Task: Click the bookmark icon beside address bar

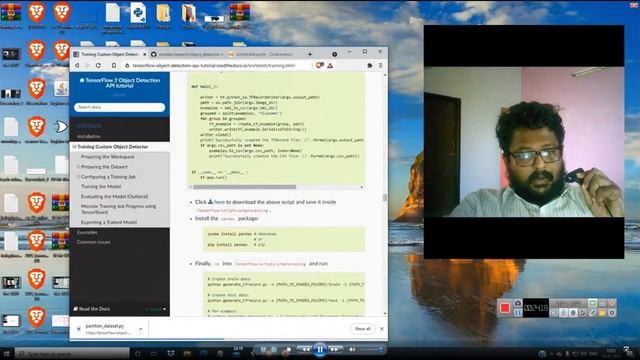Action: (x=114, y=65)
